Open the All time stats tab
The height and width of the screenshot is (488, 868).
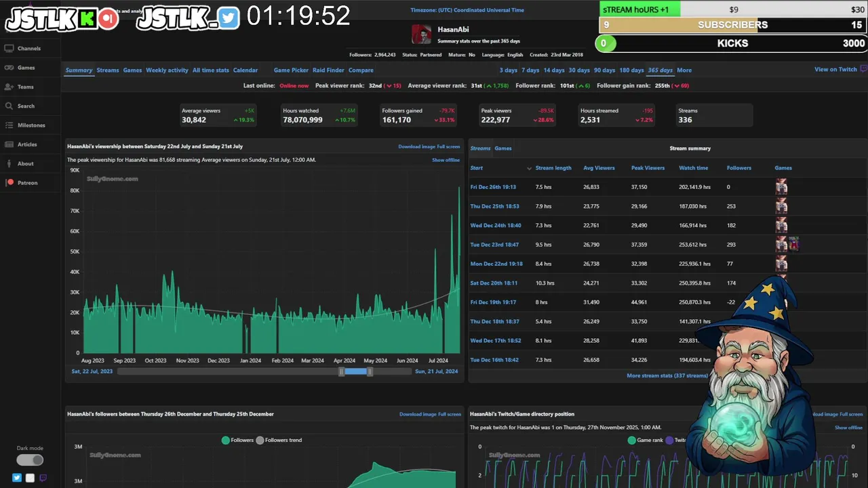click(x=211, y=70)
